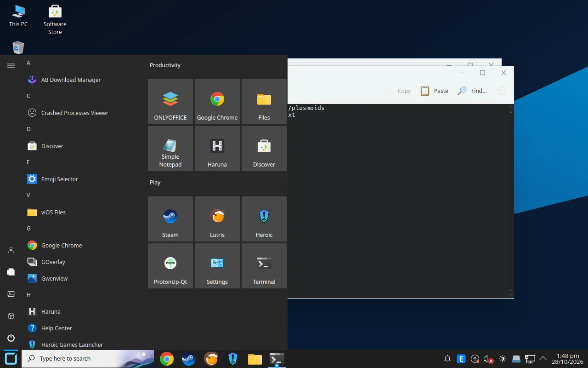Image resolution: width=588 pixels, height=368 pixels.
Task: Click Paste in the terminal window toolbar
Action: coord(434,91)
